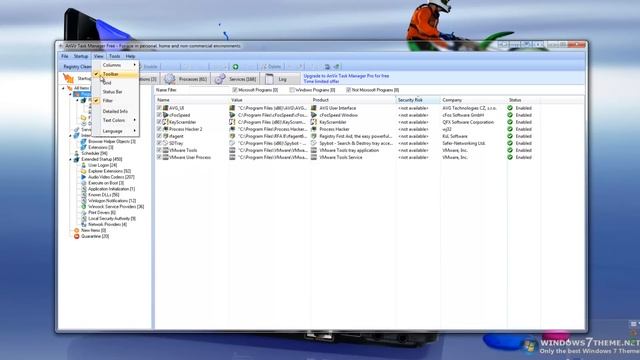Select the Known DLLs tree item

[104, 195]
